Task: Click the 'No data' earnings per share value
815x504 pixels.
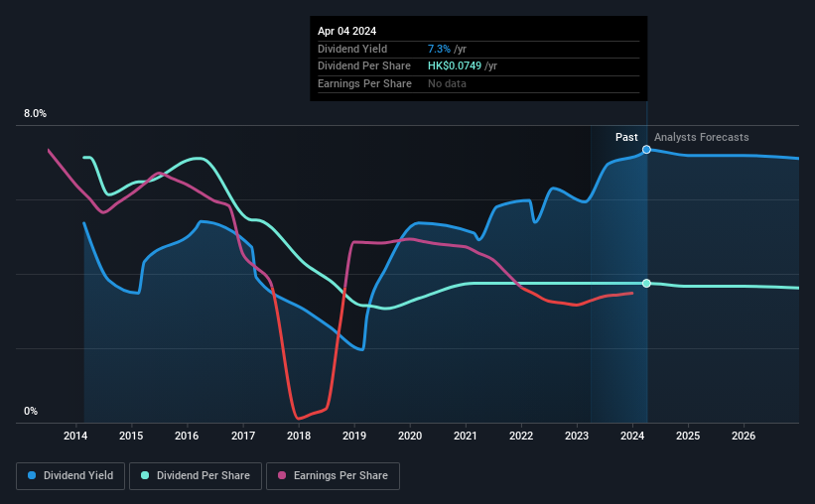Action: point(447,83)
